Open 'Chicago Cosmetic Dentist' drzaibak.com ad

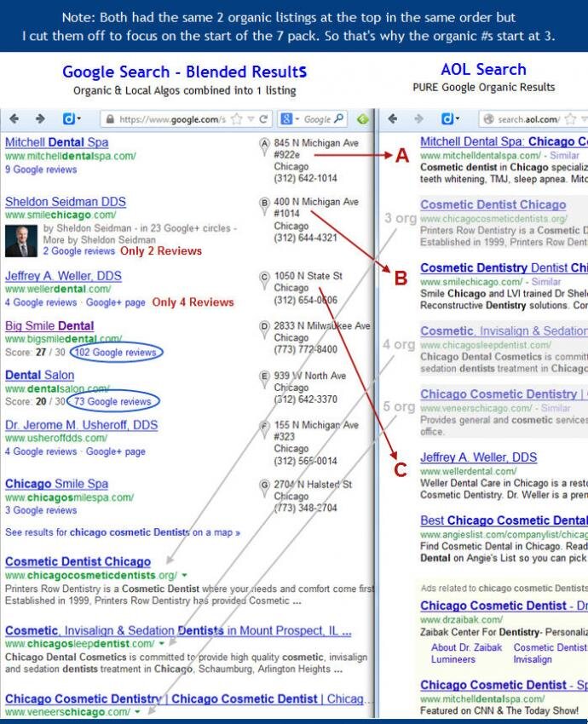pos(504,606)
